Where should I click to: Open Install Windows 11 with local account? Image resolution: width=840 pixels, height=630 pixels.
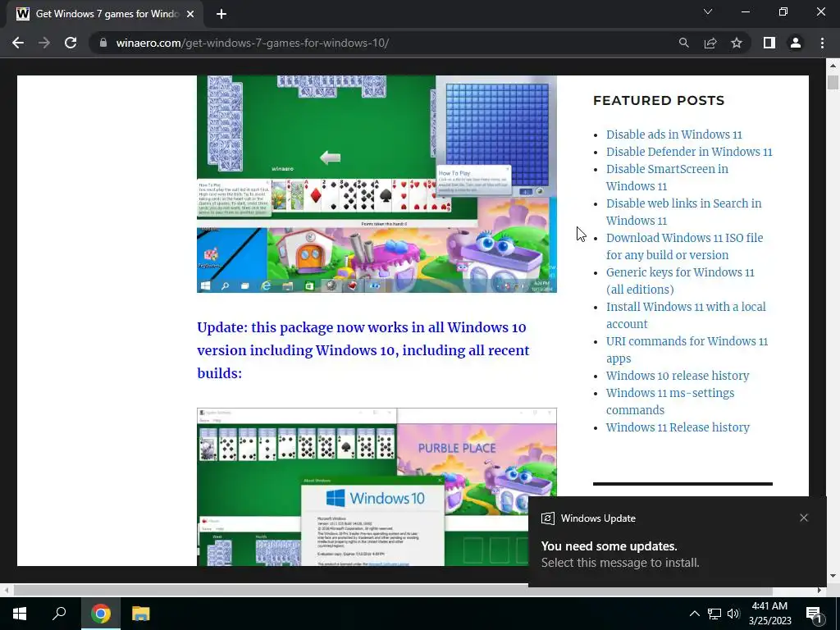[687, 315]
